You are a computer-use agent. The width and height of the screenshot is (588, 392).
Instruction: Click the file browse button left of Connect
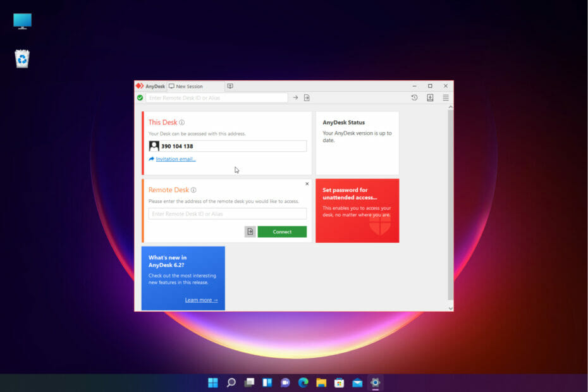250,232
